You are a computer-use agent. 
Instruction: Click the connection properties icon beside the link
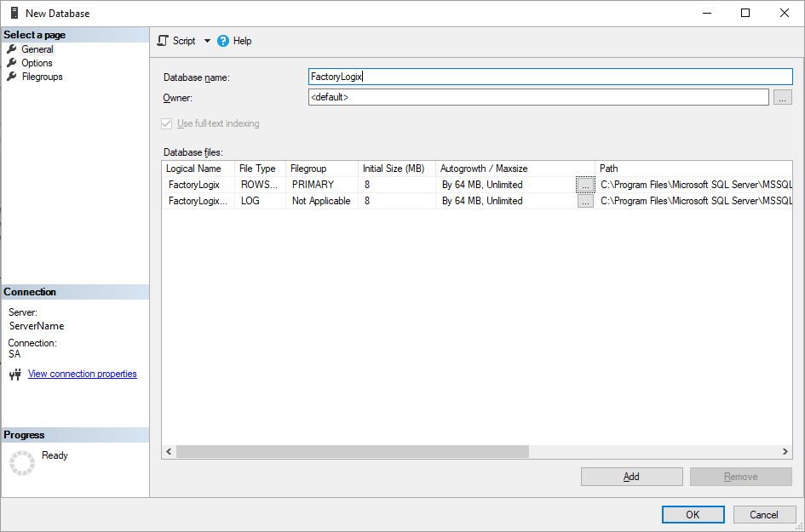(x=15, y=373)
